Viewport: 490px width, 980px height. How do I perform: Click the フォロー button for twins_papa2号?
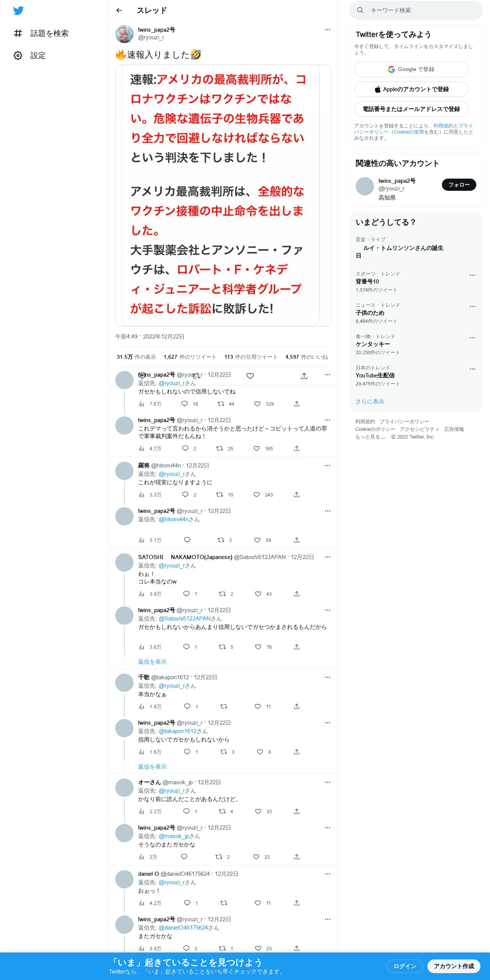[x=459, y=185]
